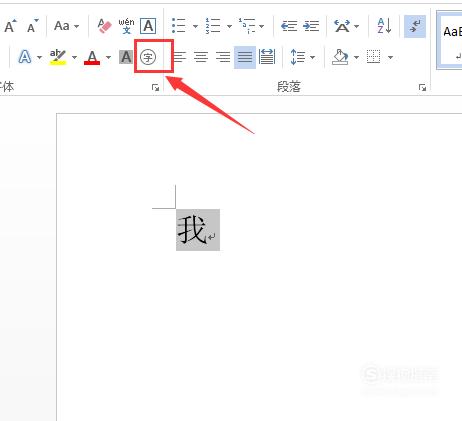Click the Increase Indent icon
The width and height of the screenshot is (462, 421).
311,26
